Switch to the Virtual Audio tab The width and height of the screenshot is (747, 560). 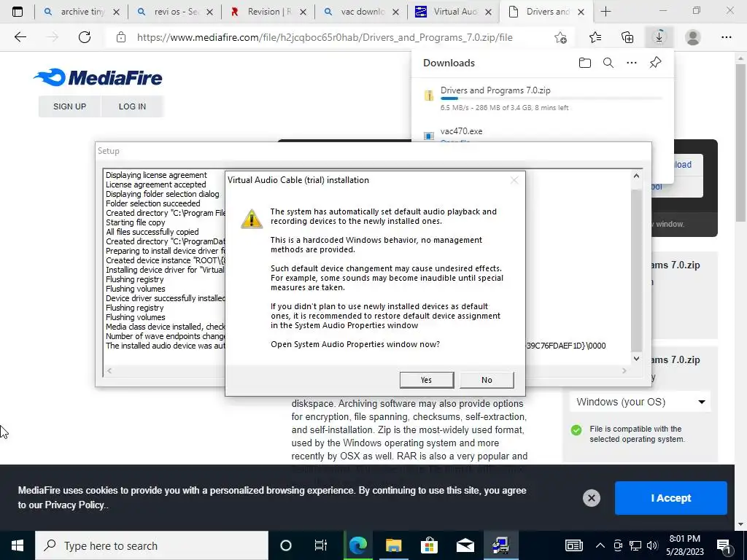tap(454, 12)
